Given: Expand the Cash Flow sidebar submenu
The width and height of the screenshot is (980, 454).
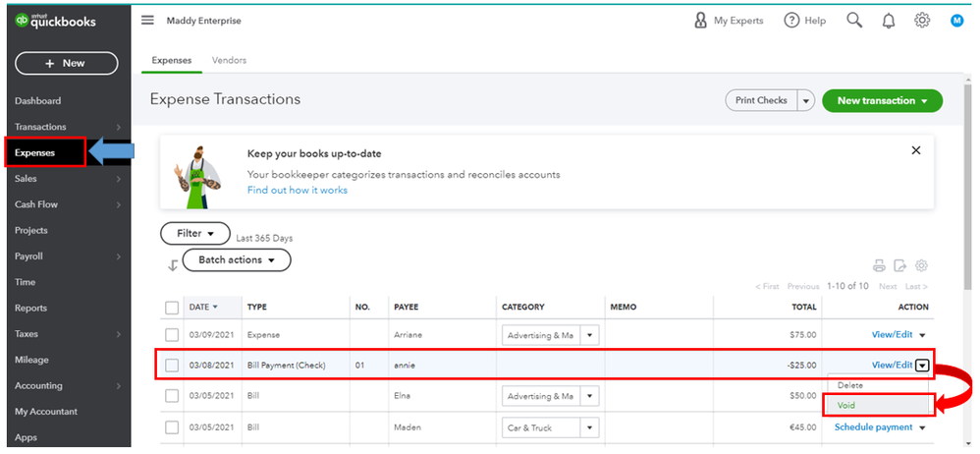Looking at the screenshot, I should tap(119, 204).
